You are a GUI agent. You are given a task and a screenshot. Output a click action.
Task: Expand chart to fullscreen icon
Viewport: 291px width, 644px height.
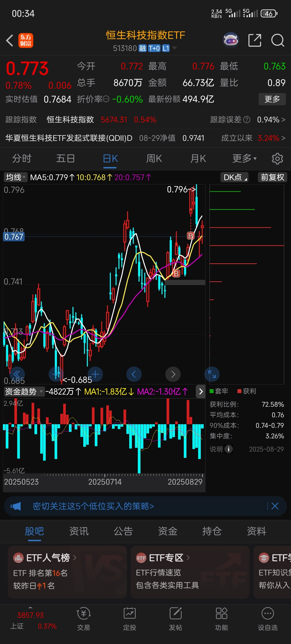(212, 374)
